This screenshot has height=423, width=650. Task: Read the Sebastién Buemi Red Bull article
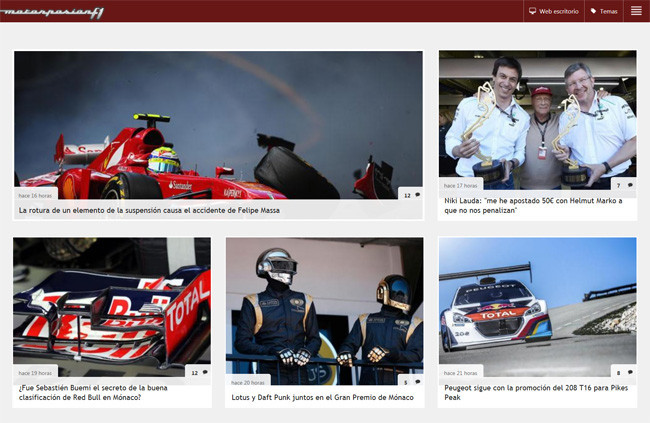[x=93, y=392]
